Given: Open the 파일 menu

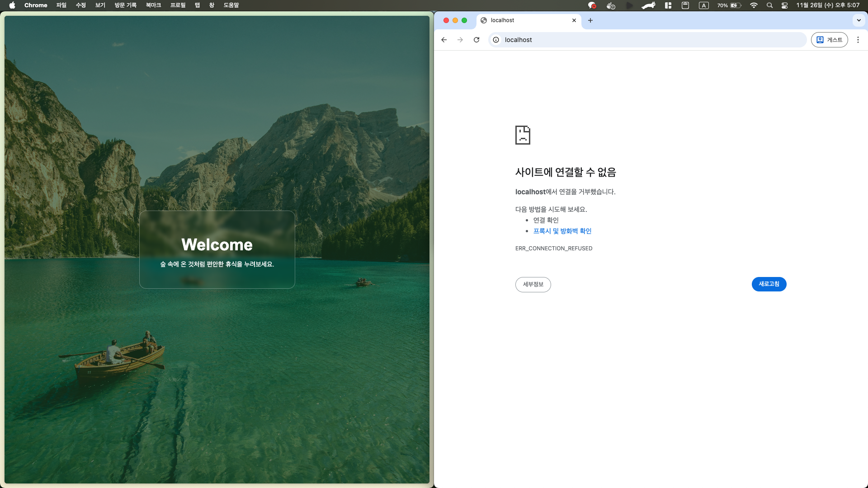Looking at the screenshot, I should pos(61,5).
